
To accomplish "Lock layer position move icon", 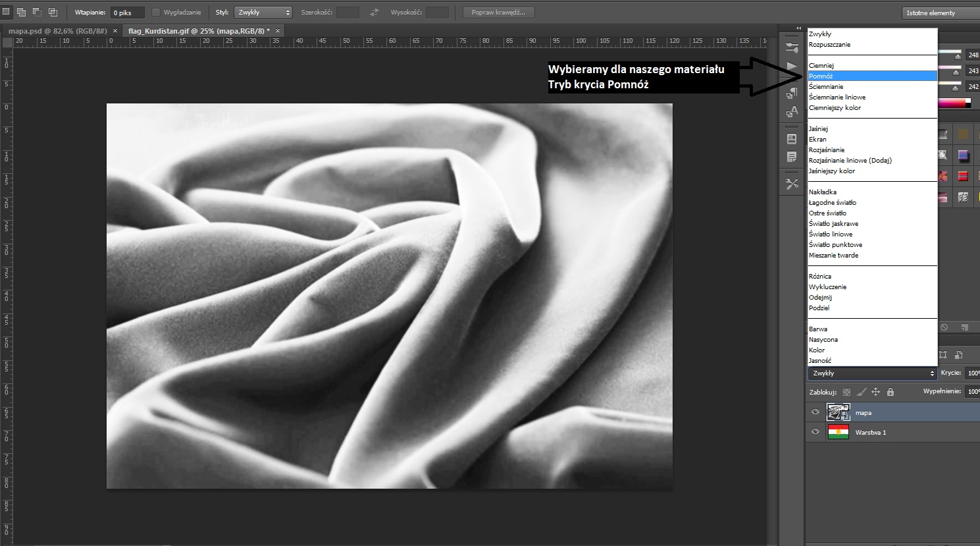I will (875, 392).
